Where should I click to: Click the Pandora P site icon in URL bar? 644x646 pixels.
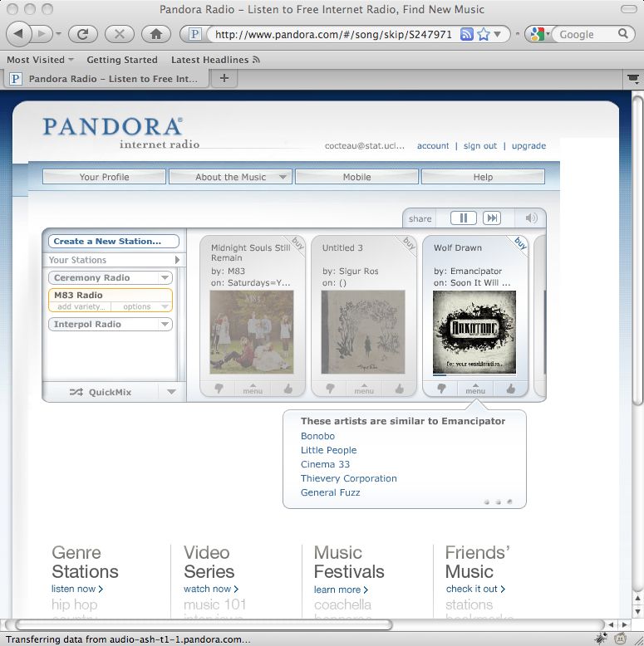pyautogui.click(x=194, y=34)
